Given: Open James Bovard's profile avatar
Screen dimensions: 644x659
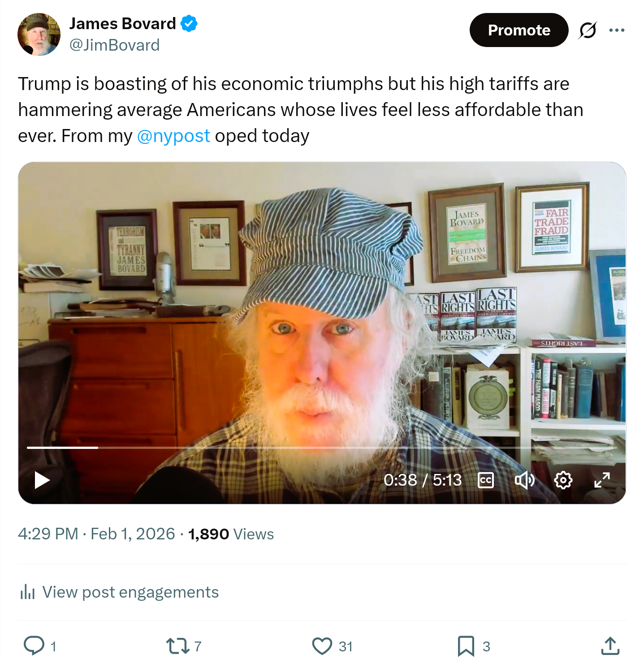Looking at the screenshot, I should [x=39, y=34].
